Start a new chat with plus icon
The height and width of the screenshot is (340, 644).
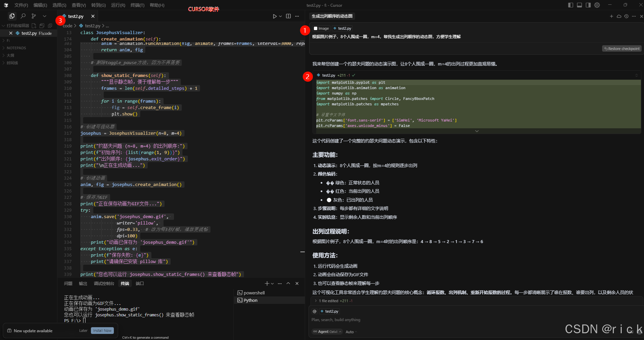coord(611,16)
